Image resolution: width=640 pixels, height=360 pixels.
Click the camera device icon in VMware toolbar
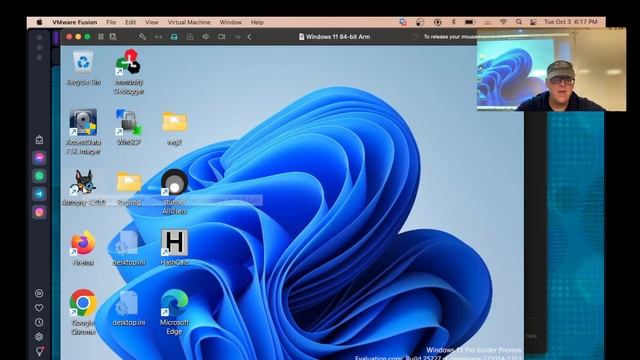tap(221, 37)
